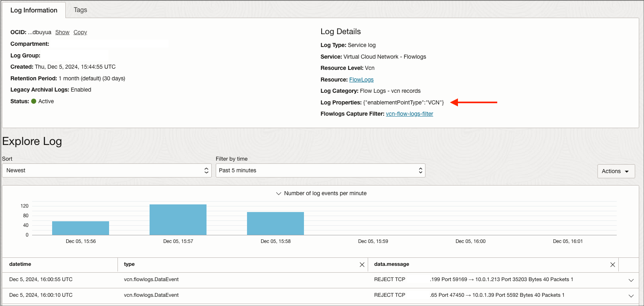Select the vcn.flowlogs.DataEvent entry at 16:00:55

pos(151,279)
